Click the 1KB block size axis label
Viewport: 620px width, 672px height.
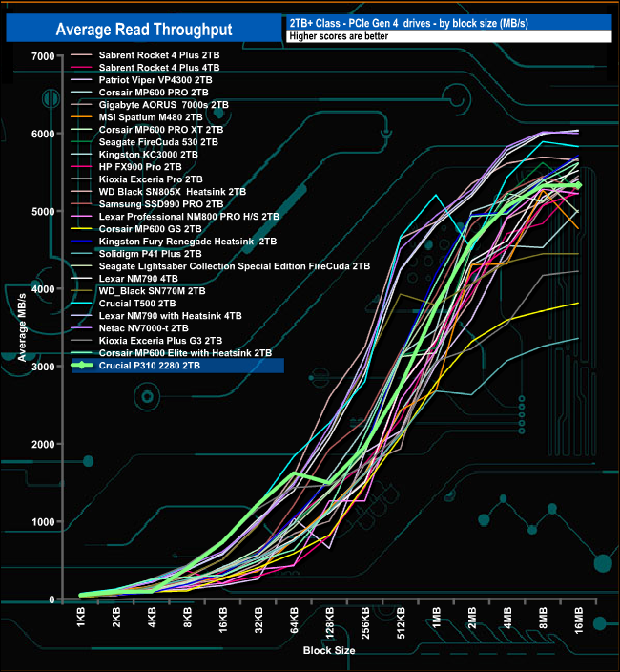tap(81, 618)
